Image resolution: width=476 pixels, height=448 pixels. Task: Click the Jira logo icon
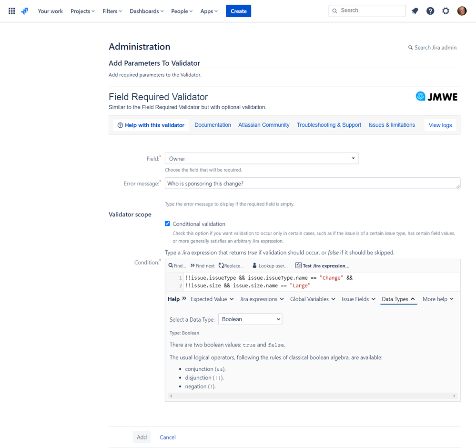[25, 11]
